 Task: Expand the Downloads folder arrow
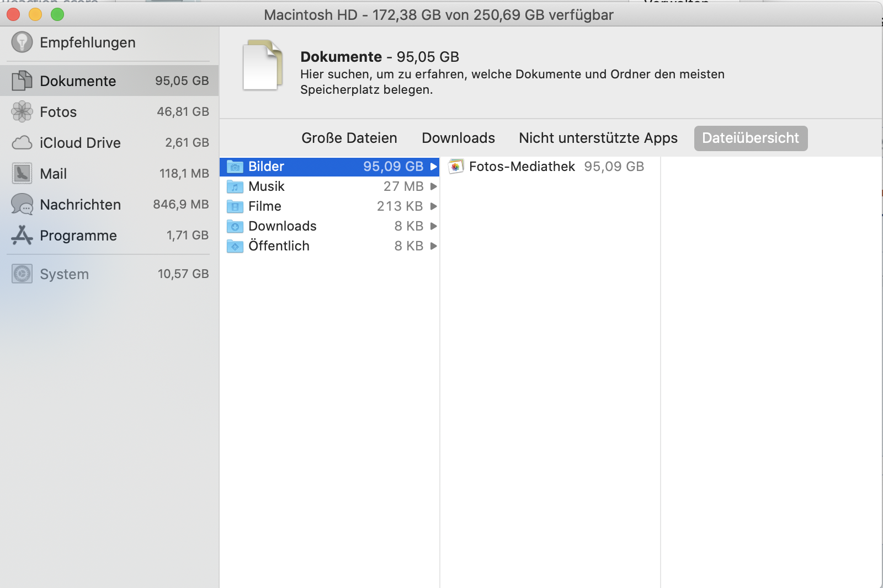click(434, 226)
